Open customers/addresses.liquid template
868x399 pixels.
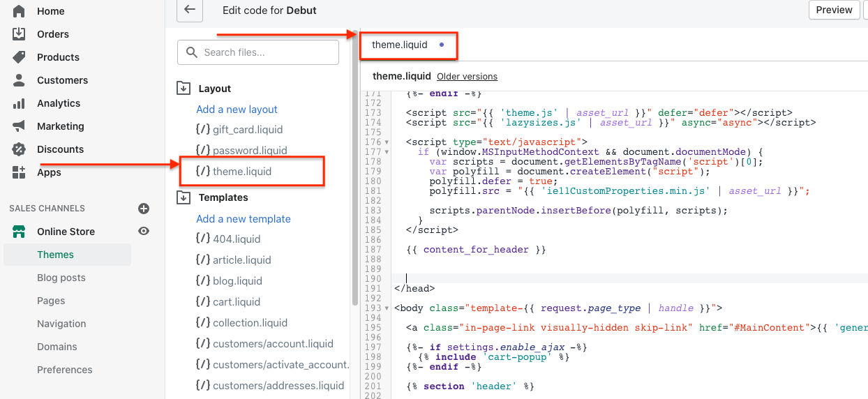tap(278, 385)
